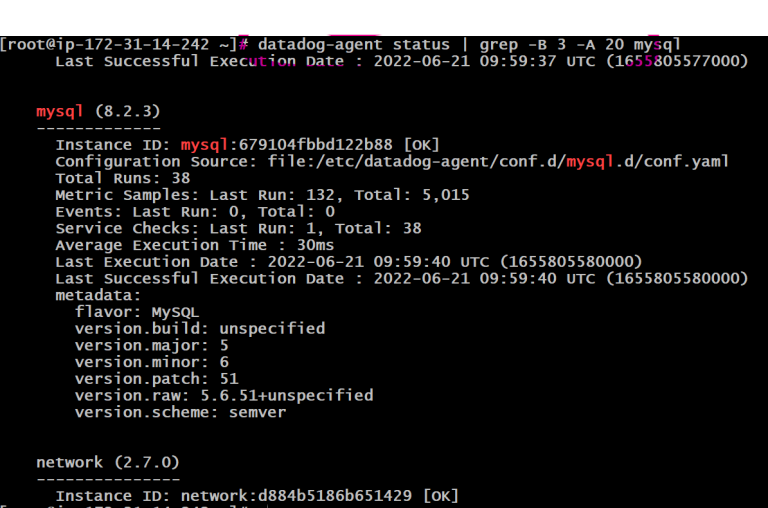Click the flavor: MySQL line
Screen dimensions: 768x508
click(x=137, y=312)
